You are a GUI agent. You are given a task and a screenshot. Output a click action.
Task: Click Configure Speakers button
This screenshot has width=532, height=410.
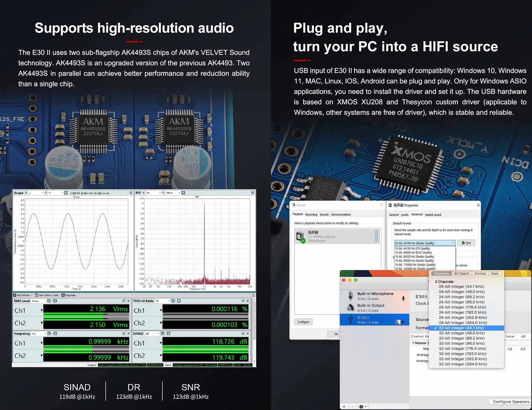click(x=510, y=402)
